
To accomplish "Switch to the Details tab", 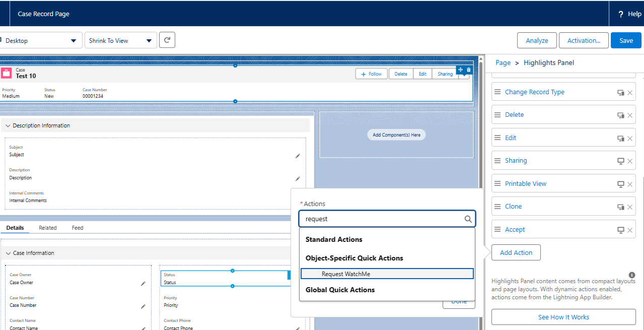I will click(15, 228).
